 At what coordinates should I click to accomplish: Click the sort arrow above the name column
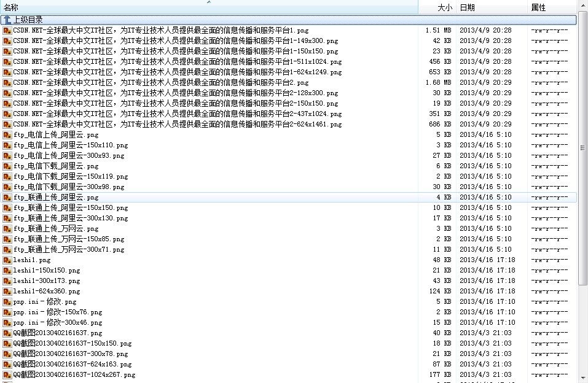209,2
